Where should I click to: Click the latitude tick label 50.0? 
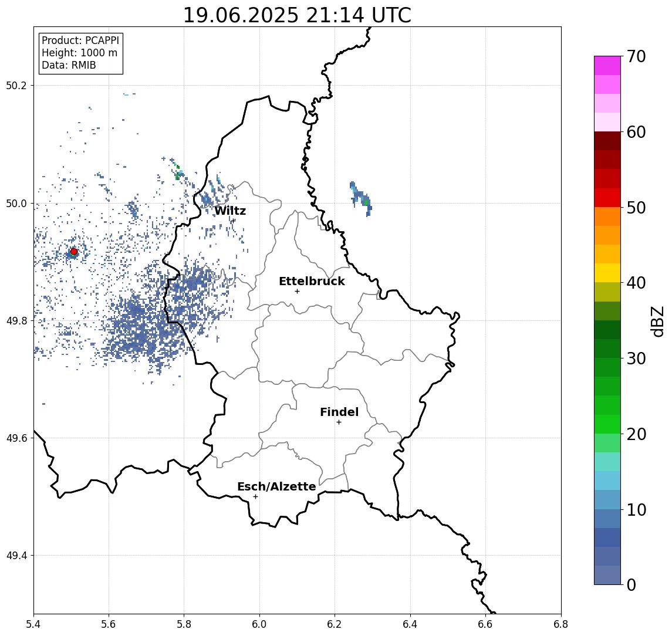(x=16, y=204)
